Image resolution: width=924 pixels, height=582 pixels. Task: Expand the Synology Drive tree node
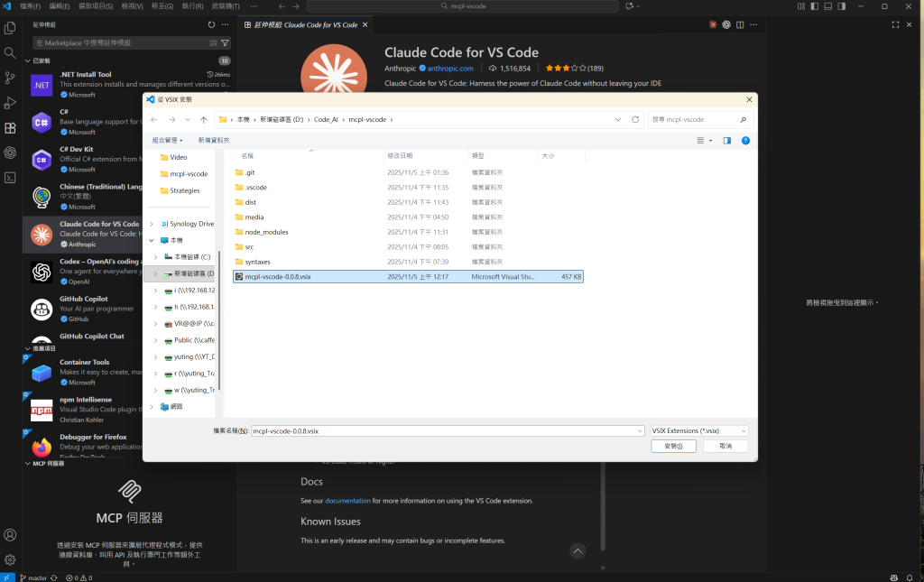pyautogui.click(x=152, y=224)
